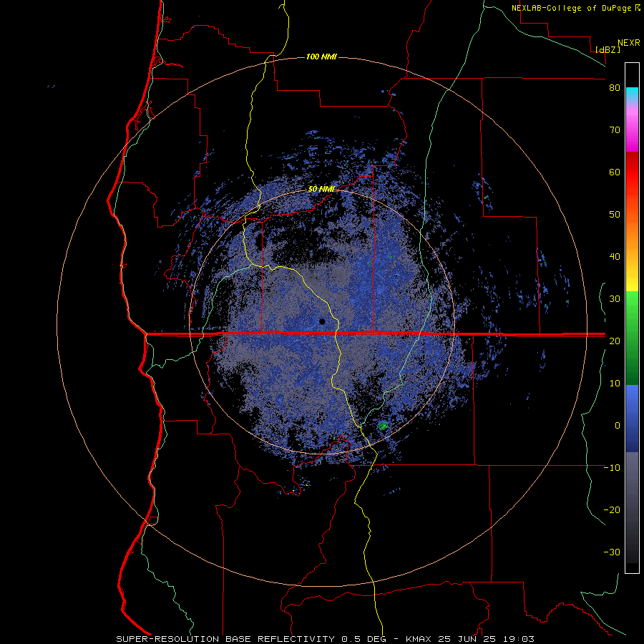Click the -30 value on the dBZ scale
Viewport: 644px width, 644px height.
(612, 552)
